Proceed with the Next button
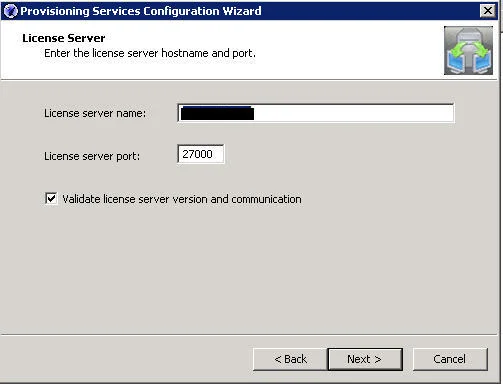Image resolution: width=503 pixels, height=384 pixels. 365,359
